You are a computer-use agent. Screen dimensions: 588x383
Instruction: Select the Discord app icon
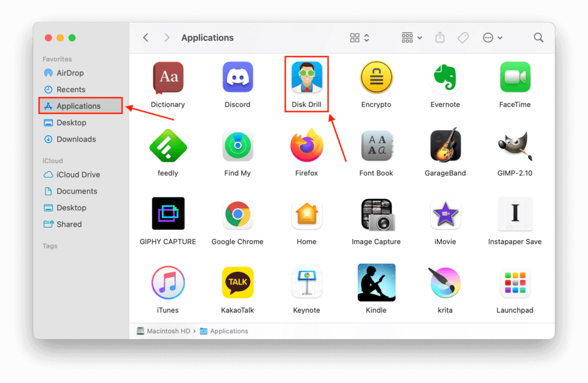237,77
